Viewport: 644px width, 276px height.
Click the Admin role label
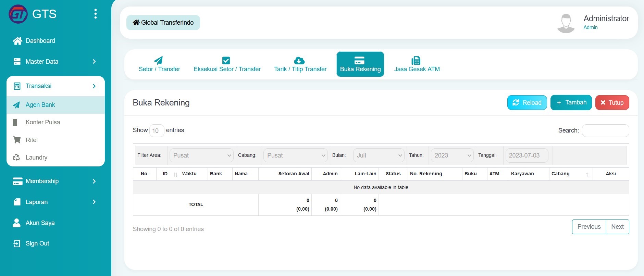point(591,27)
